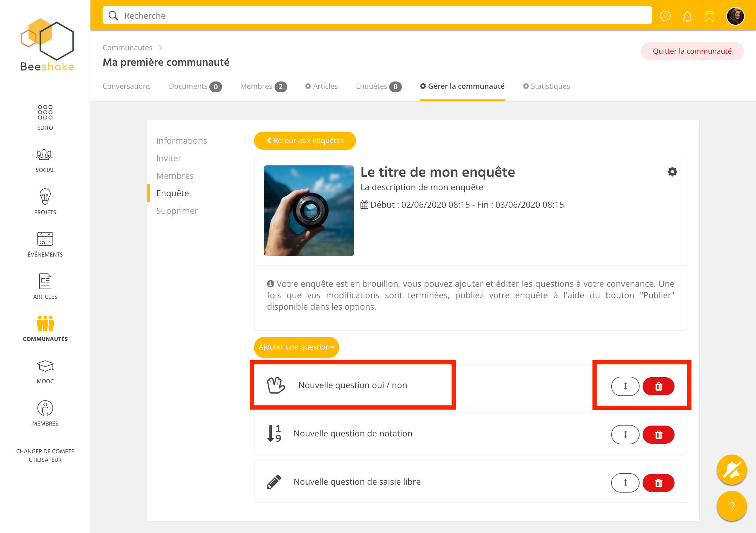Click the notifications bell icon
756x533 pixels.
coord(687,16)
